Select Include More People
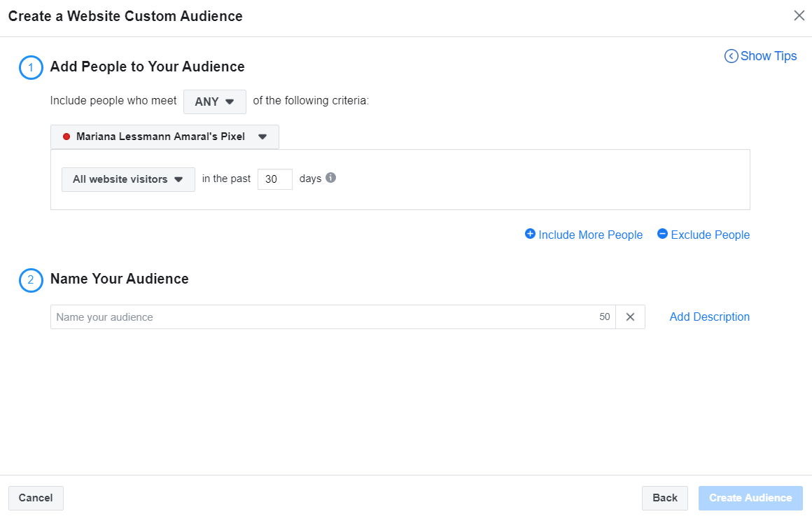Screen dimensions: 812x521 click(590, 234)
